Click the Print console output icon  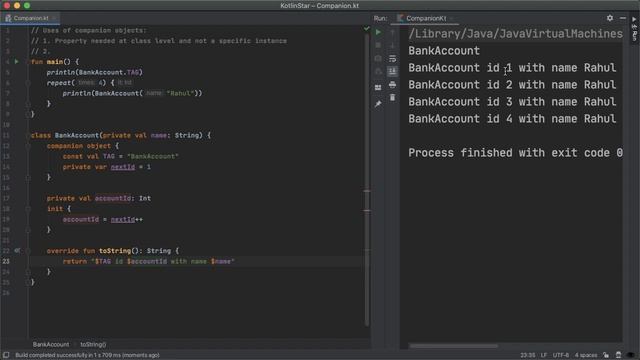tap(392, 84)
